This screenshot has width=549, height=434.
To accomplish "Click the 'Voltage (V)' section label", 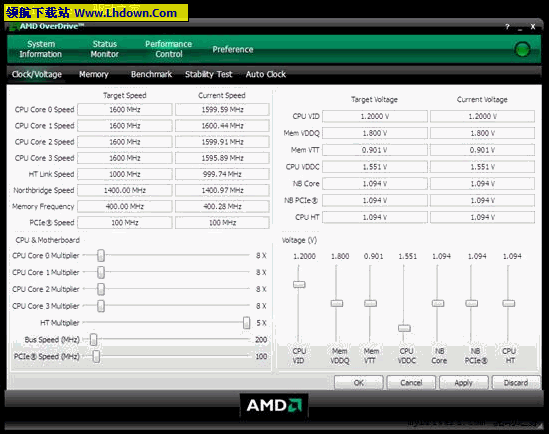I will [299, 240].
